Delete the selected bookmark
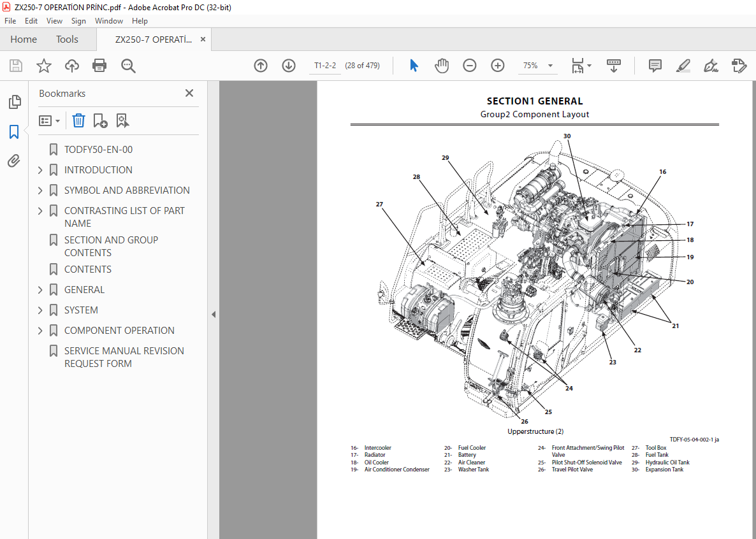This screenshot has height=539, width=756. tap(78, 120)
